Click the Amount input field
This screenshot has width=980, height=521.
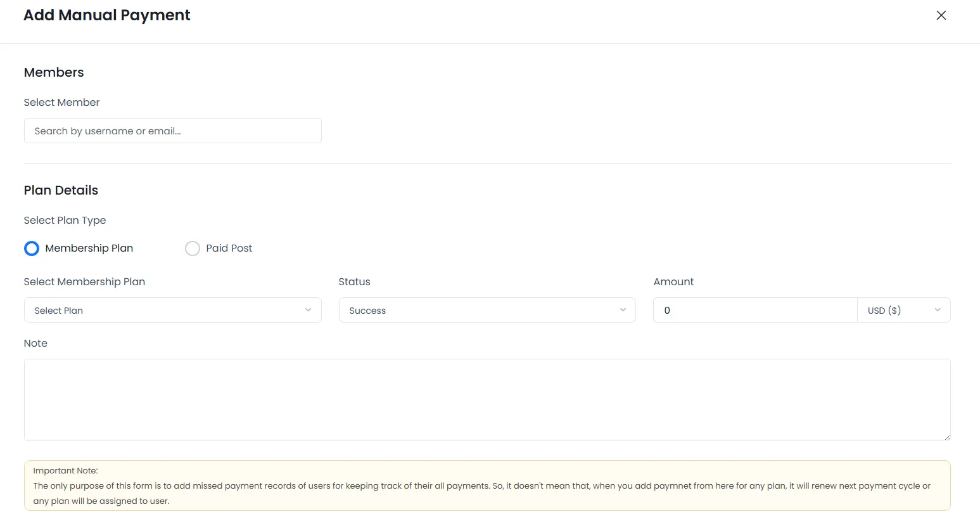click(754, 310)
